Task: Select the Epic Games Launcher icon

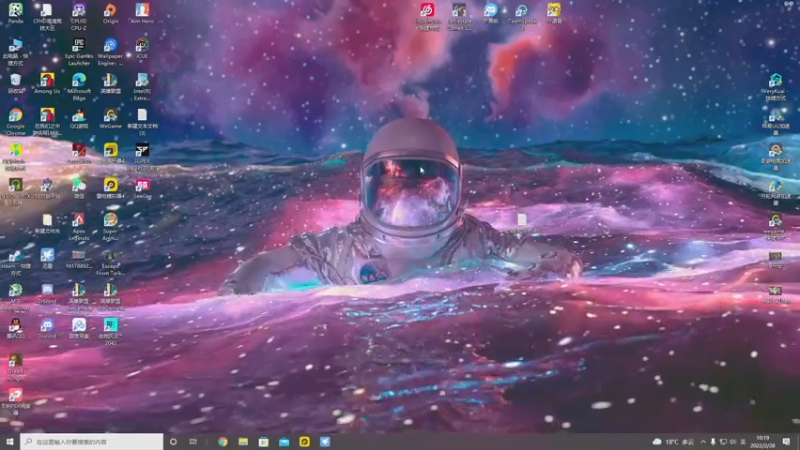Action: click(x=79, y=52)
